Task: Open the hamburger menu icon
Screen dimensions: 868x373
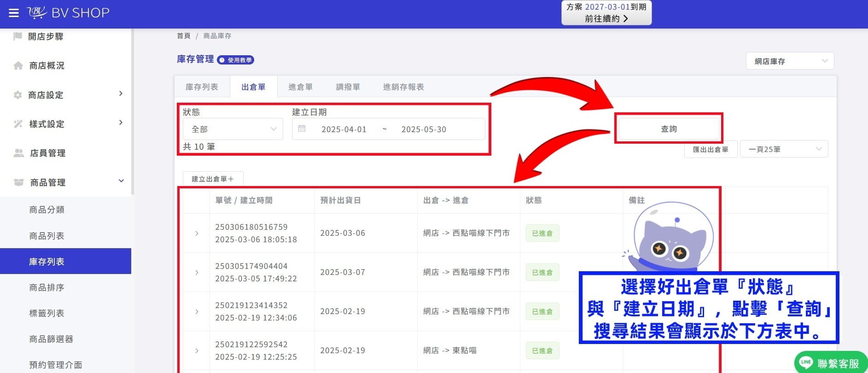Action: [x=14, y=13]
